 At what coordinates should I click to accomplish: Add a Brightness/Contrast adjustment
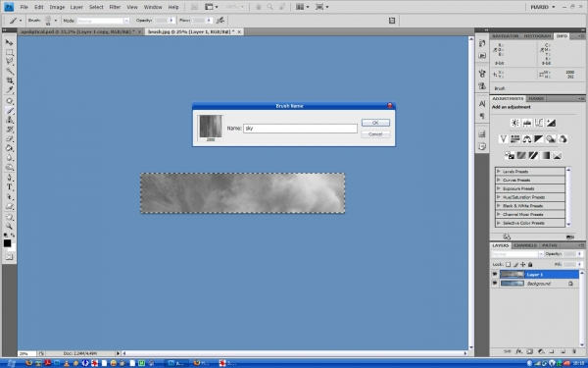pyautogui.click(x=514, y=123)
